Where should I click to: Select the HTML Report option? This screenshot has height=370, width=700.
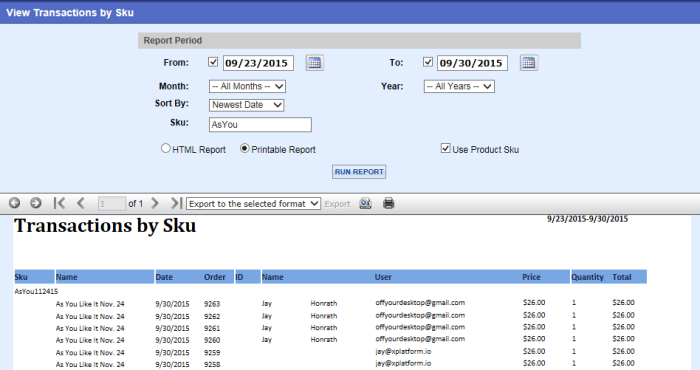point(166,148)
